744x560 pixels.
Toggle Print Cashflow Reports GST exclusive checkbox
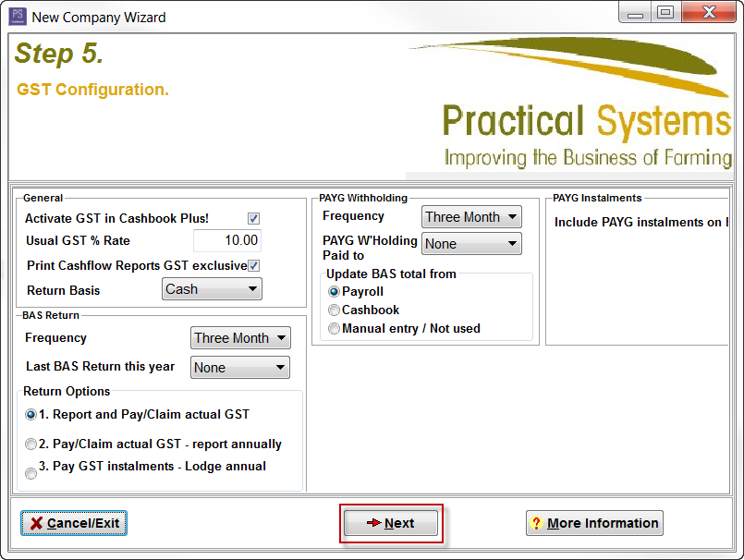pos(253,266)
